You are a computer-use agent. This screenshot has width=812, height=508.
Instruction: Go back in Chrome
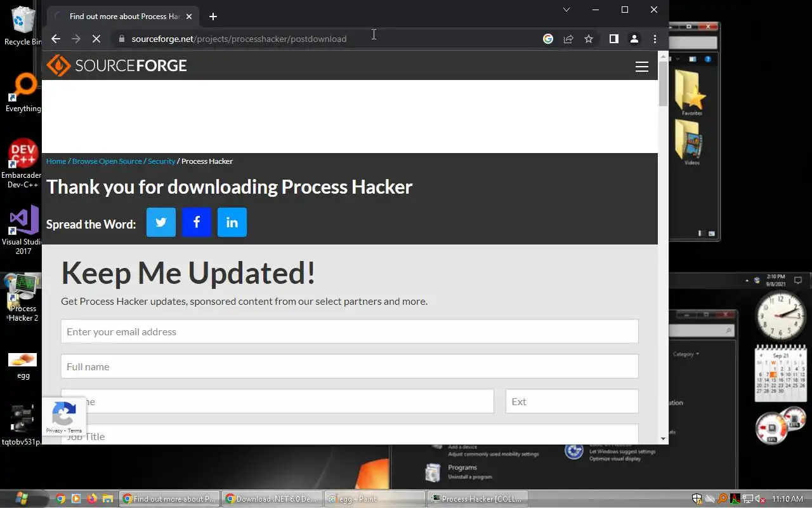56,39
